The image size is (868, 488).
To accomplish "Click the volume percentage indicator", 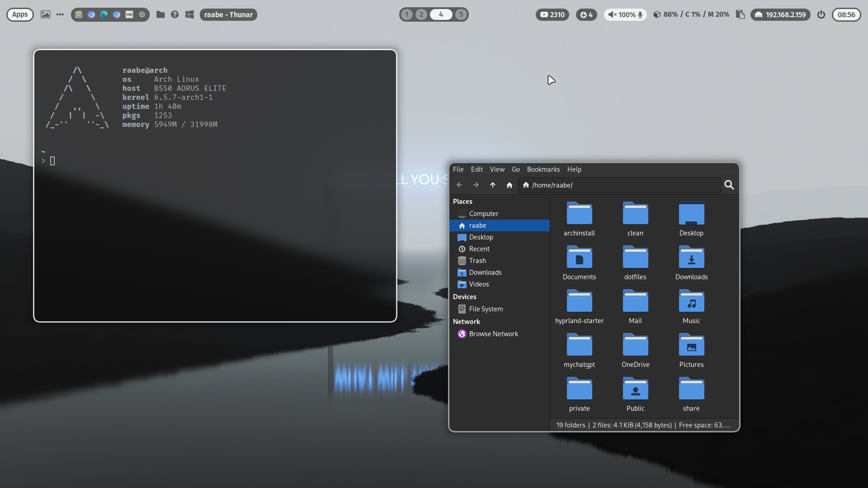I will 626,14.
